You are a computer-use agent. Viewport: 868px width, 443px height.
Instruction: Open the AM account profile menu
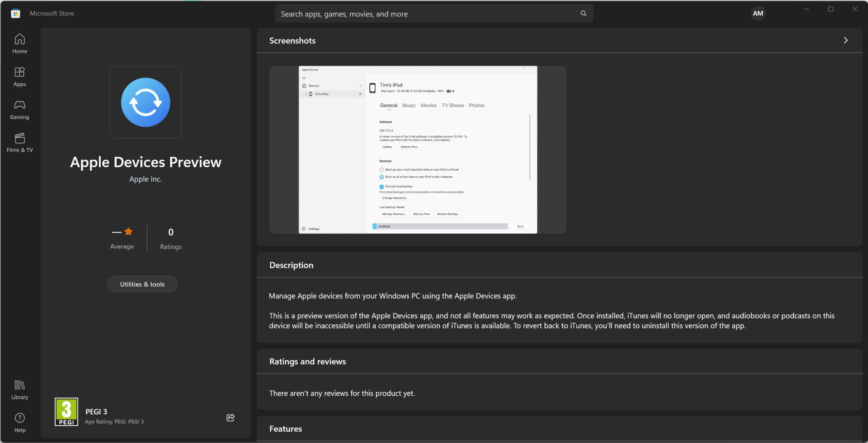click(758, 13)
